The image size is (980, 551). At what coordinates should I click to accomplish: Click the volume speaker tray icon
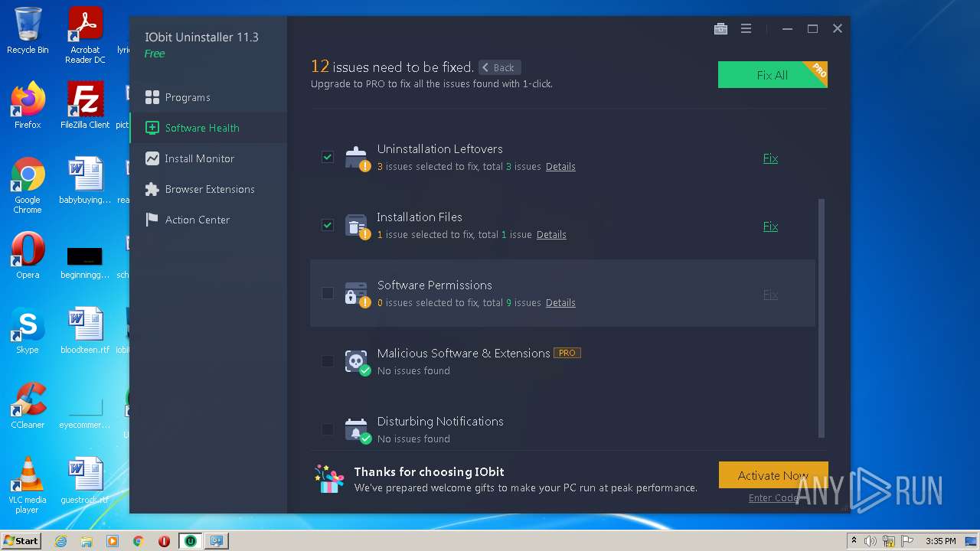(871, 541)
